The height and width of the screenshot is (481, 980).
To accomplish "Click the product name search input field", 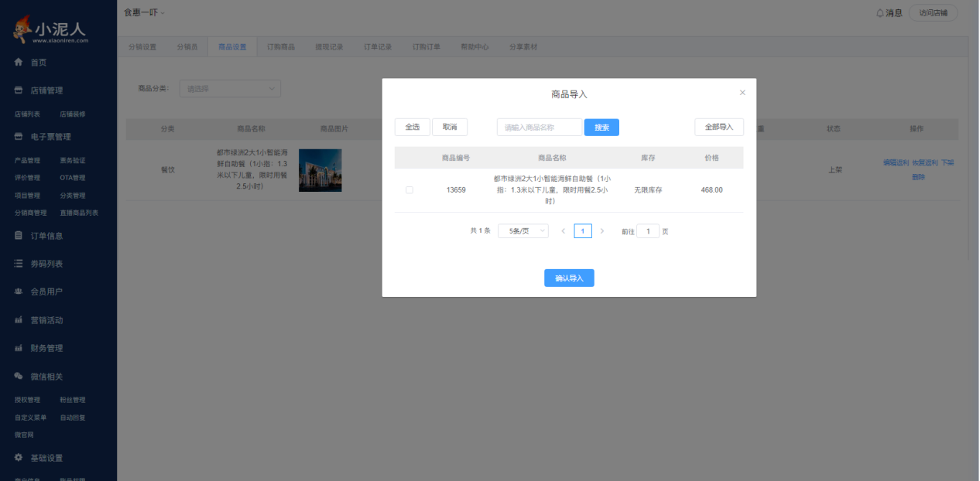I will pos(539,128).
